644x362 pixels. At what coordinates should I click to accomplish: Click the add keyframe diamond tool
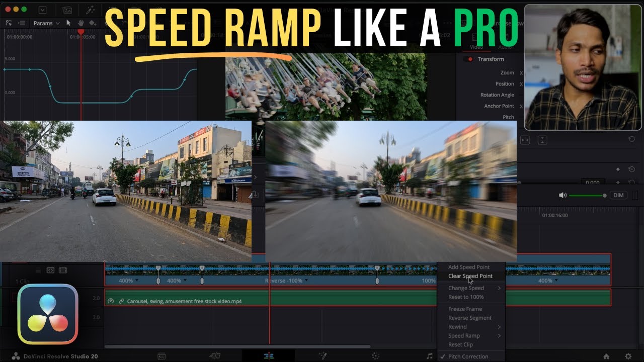92,23
